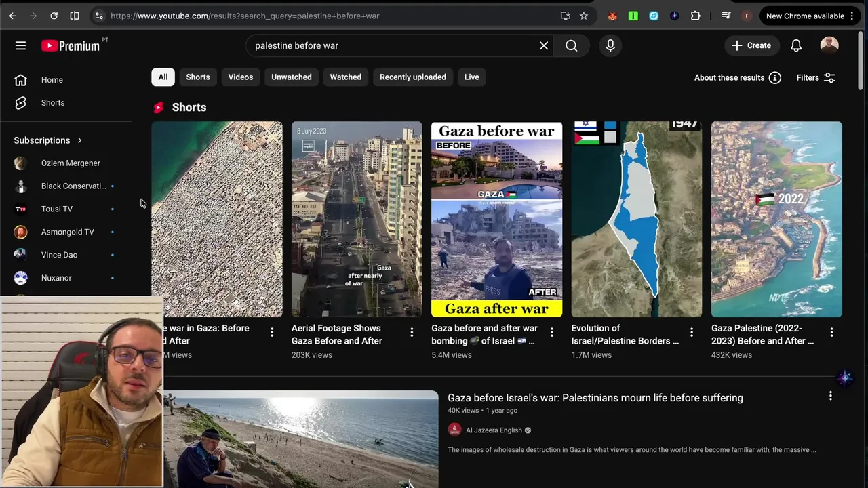The width and height of the screenshot is (868, 488).
Task: Click 'Gaza Palestine (2022-2023) Before and After' title
Action: pyautogui.click(x=763, y=335)
